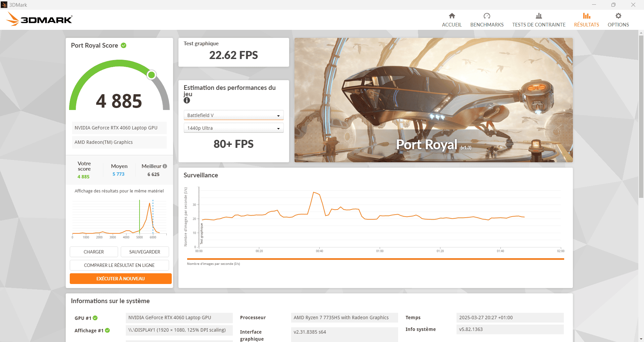Switch to the RÉSULTATS tab
644x342 pixels.
click(586, 20)
